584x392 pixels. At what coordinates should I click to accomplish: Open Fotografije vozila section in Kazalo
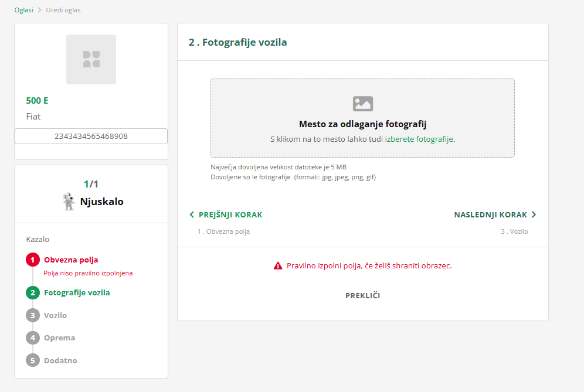click(77, 292)
